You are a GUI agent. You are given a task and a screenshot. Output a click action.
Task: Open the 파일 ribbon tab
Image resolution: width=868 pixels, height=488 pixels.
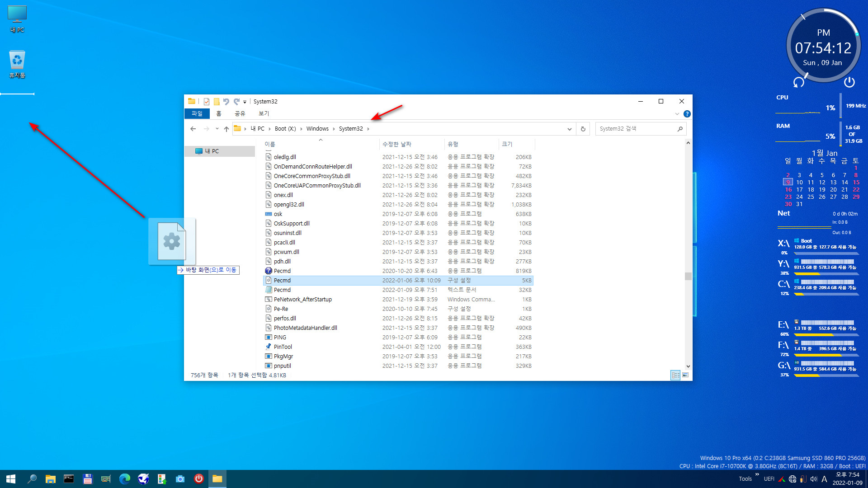click(x=197, y=113)
